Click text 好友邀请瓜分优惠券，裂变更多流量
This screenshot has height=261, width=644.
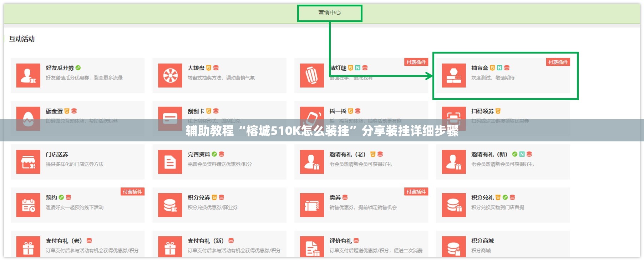[84, 78]
